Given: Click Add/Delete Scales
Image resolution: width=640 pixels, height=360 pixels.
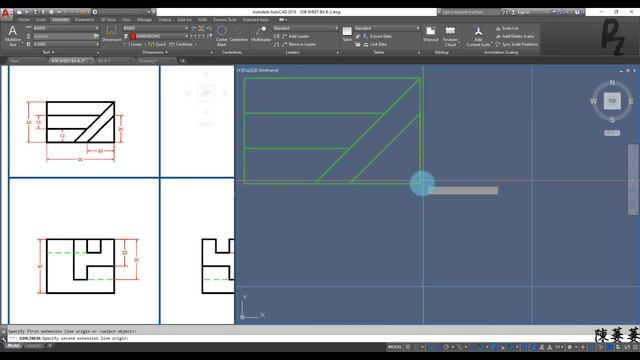Looking at the screenshot, I should [514, 36].
